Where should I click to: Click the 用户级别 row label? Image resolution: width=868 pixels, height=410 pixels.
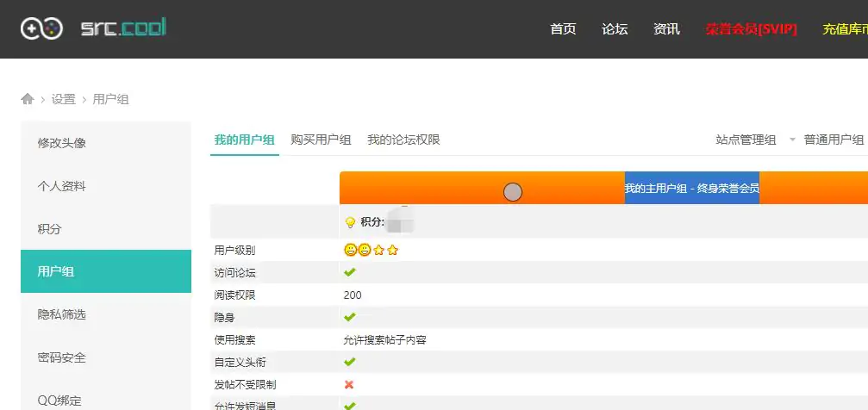coord(234,250)
